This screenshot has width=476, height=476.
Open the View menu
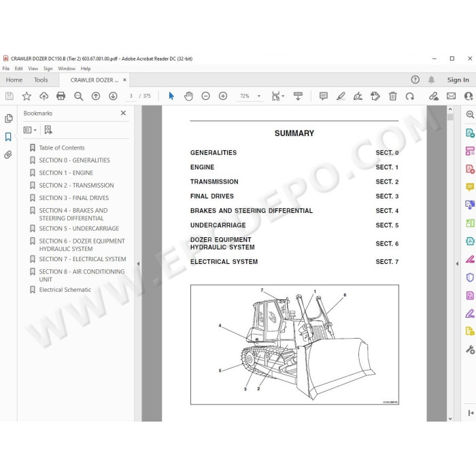coord(33,69)
